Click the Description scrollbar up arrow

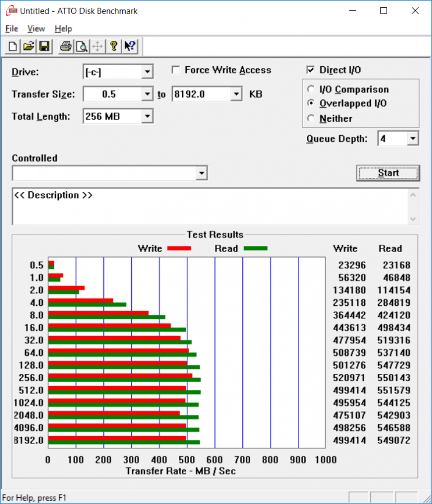click(413, 195)
